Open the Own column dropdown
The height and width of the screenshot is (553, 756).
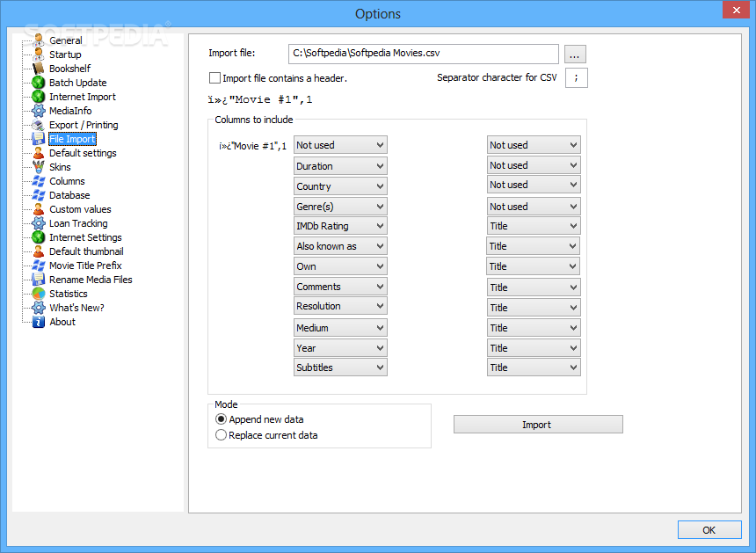click(x=340, y=266)
